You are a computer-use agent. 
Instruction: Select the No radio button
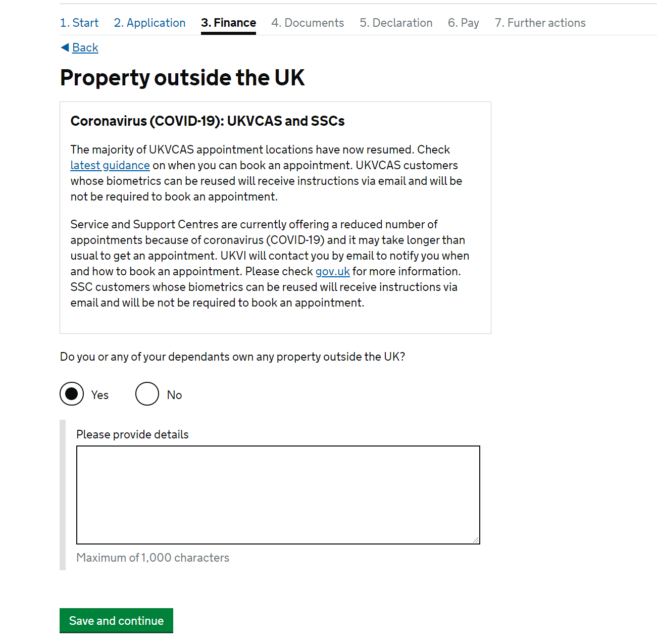pos(147,394)
